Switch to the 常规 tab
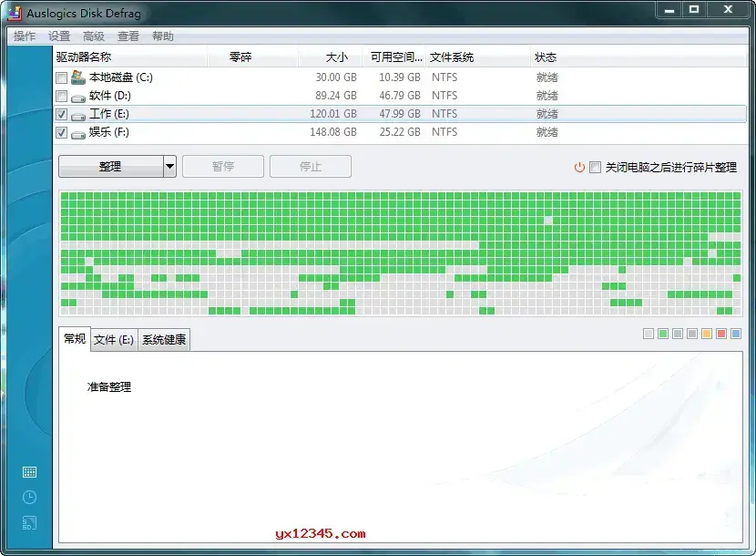756x556 pixels. coord(75,339)
